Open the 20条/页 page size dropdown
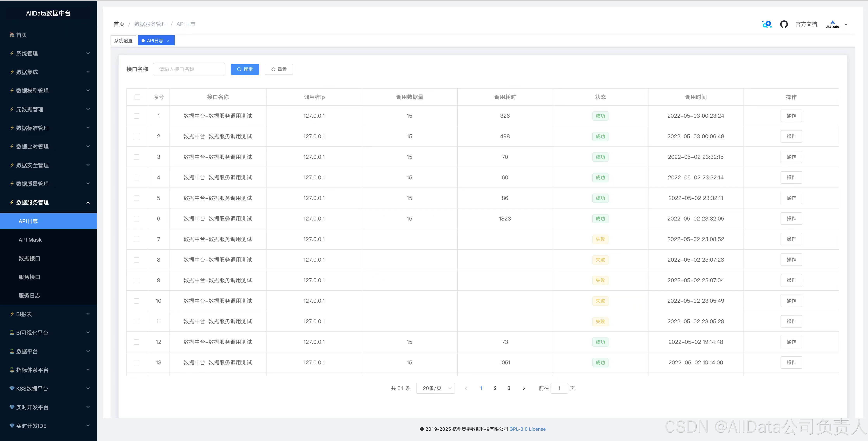The image size is (868, 441). click(435, 388)
